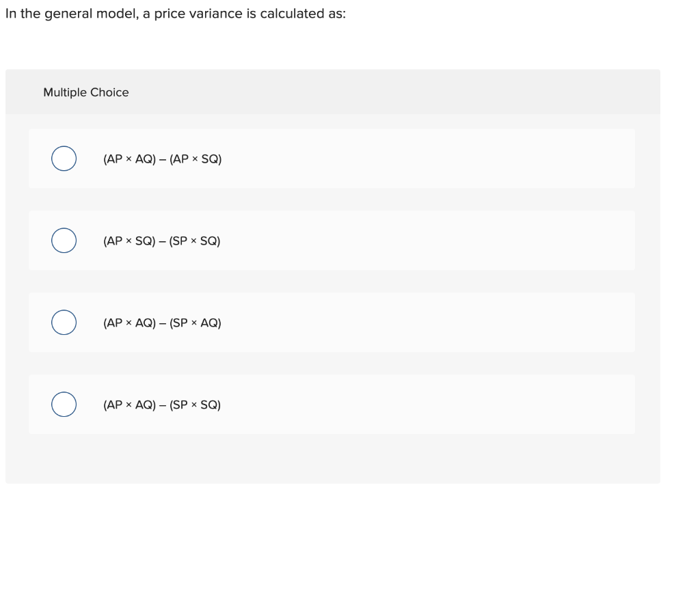Select the radio button for (AP × AQ) – (SP × AQ)
This screenshot has height=598, width=700.
click(x=64, y=322)
